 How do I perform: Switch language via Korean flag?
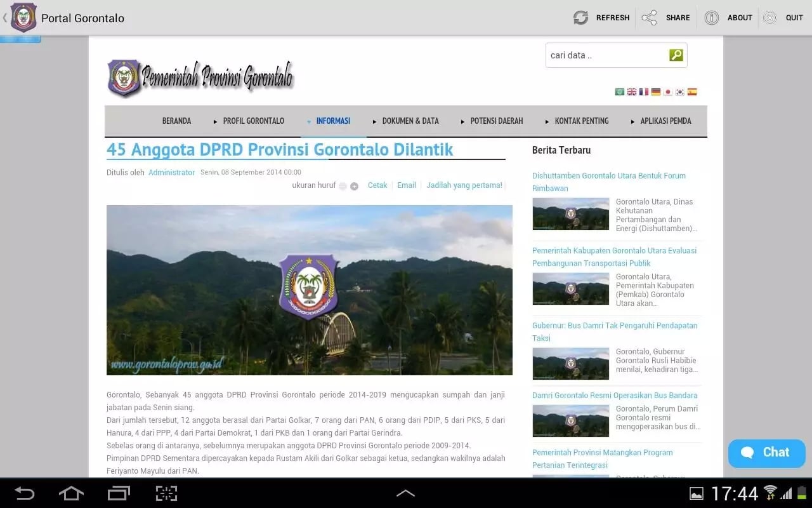(680, 91)
